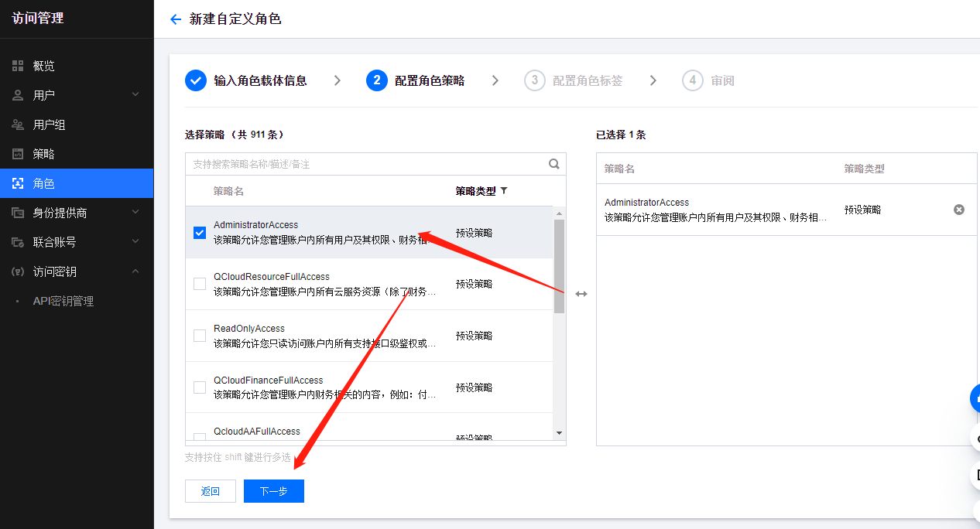Click the 概览 grid icon in sidebar

[18, 66]
